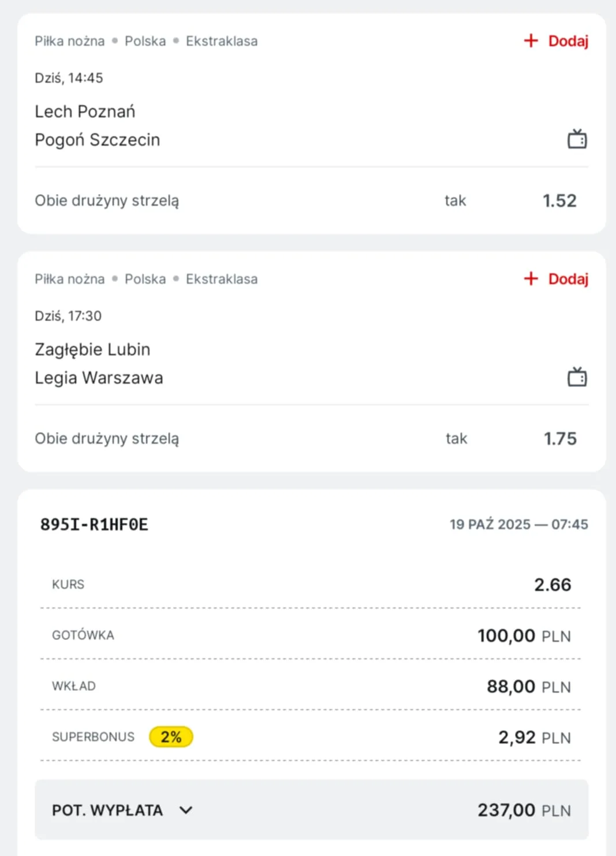
Task: Click the plus icon on the Lech Poznań card
Action: click(531, 41)
